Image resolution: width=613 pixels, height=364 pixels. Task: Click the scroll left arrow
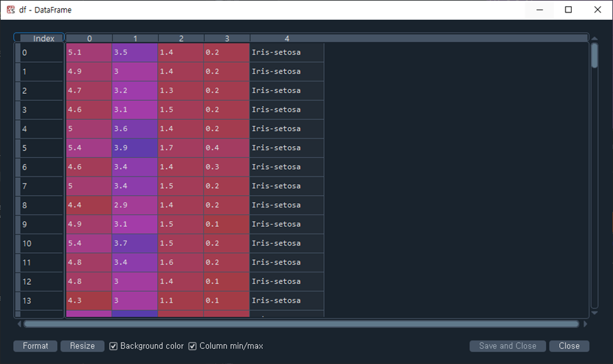tap(19, 324)
